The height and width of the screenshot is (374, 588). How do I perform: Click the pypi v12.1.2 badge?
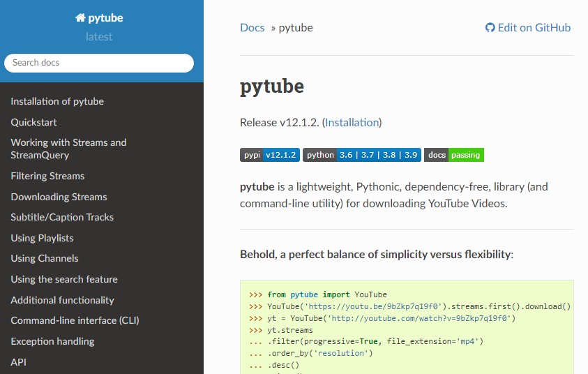[x=270, y=155]
